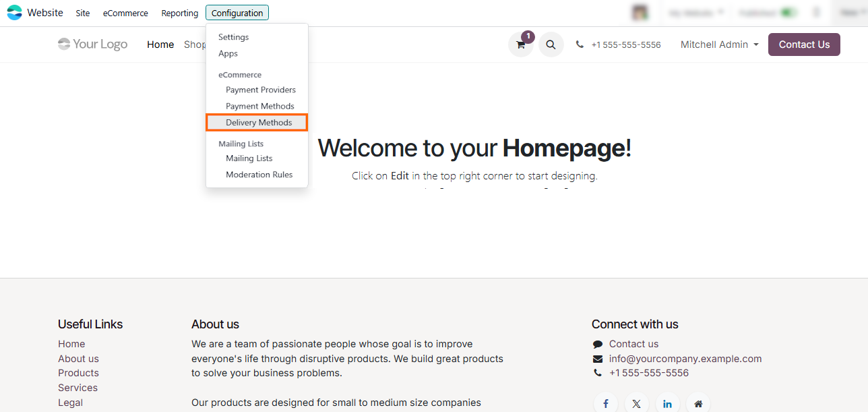Click the Facebook social icon
The image size is (868, 412).
[x=606, y=403]
